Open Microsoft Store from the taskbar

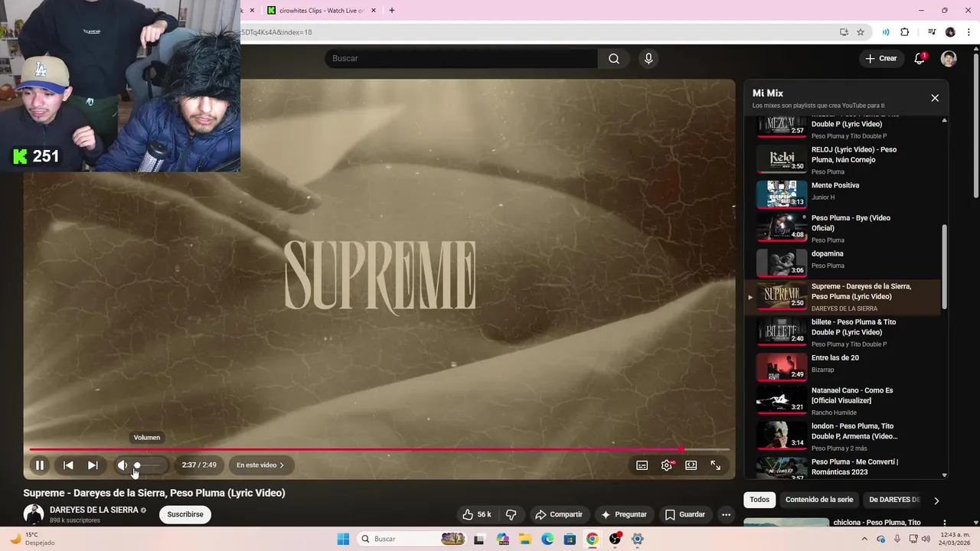(x=570, y=539)
